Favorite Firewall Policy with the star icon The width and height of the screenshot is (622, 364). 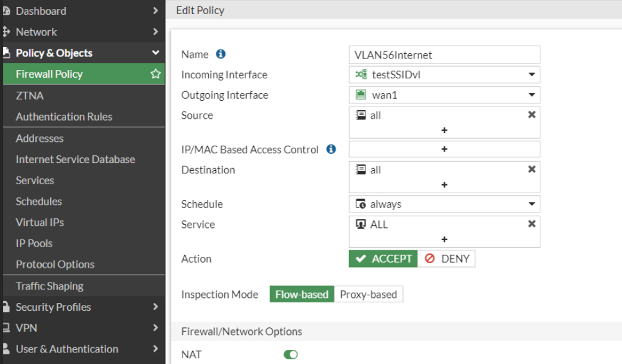155,74
